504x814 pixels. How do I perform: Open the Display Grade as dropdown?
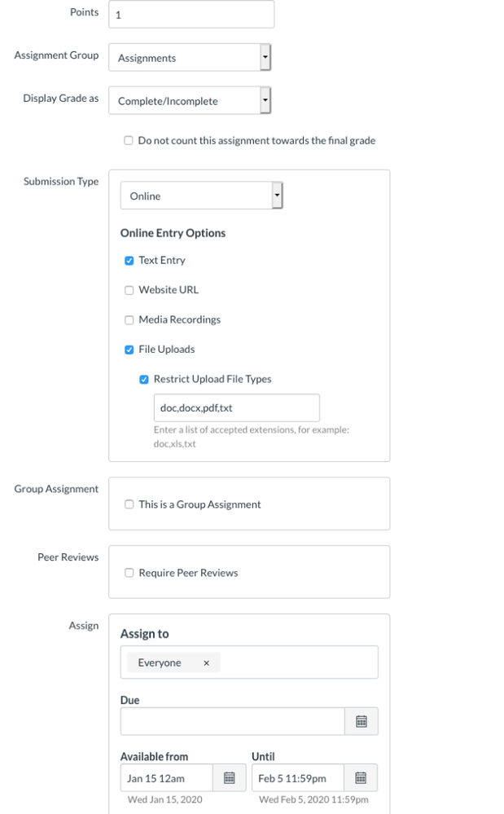point(189,101)
